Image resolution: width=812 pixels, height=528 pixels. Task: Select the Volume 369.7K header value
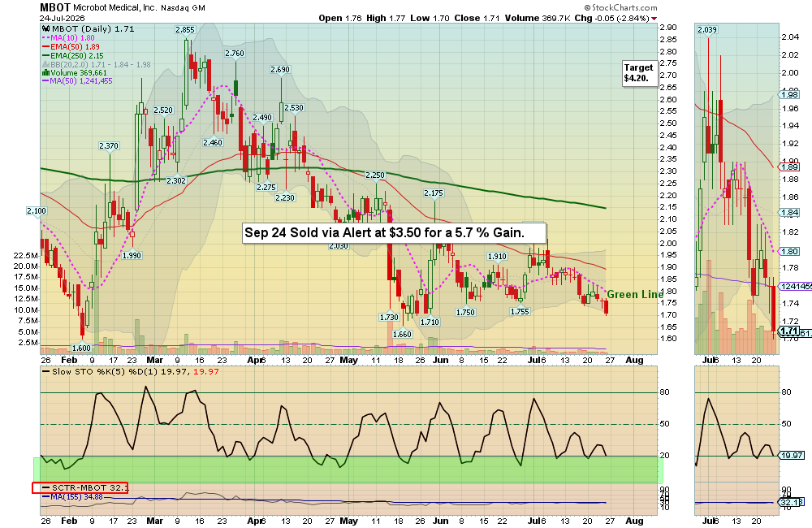(538, 18)
